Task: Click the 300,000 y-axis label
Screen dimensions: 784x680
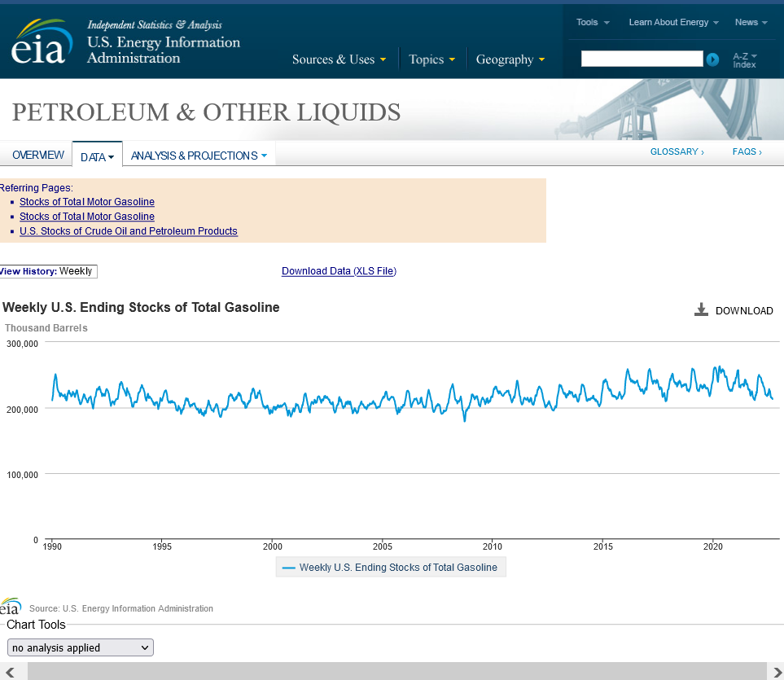Action: pos(22,344)
